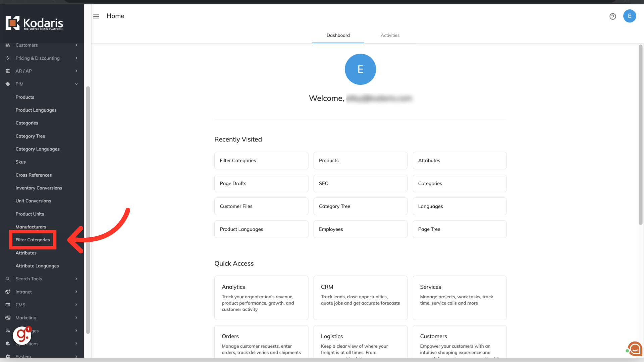The width and height of the screenshot is (644, 362).
Task: Click the PIM tag icon
Action: point(8,84)
